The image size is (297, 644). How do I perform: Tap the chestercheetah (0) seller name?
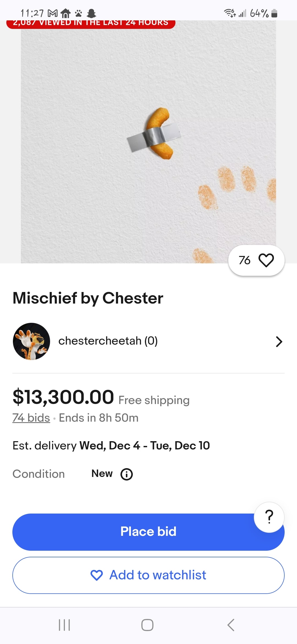[x=108, y=341]
